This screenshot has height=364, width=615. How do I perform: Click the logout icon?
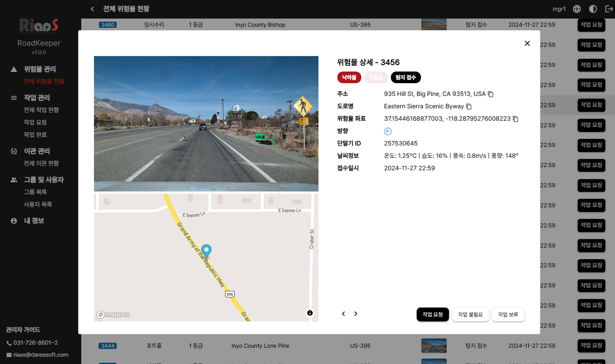click(609, 9)
